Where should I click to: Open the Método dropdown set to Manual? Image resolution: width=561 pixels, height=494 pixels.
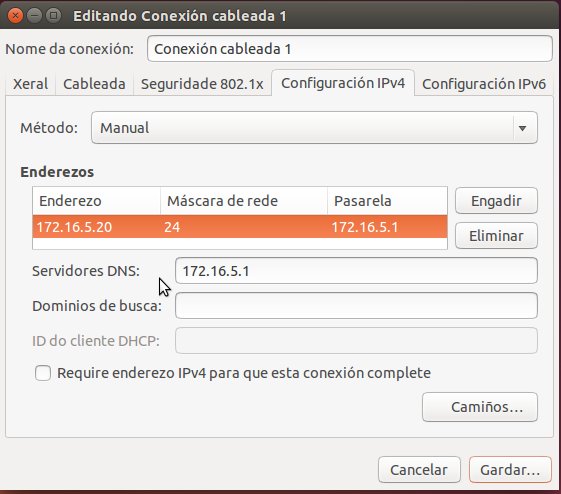(x=314, y=128)
